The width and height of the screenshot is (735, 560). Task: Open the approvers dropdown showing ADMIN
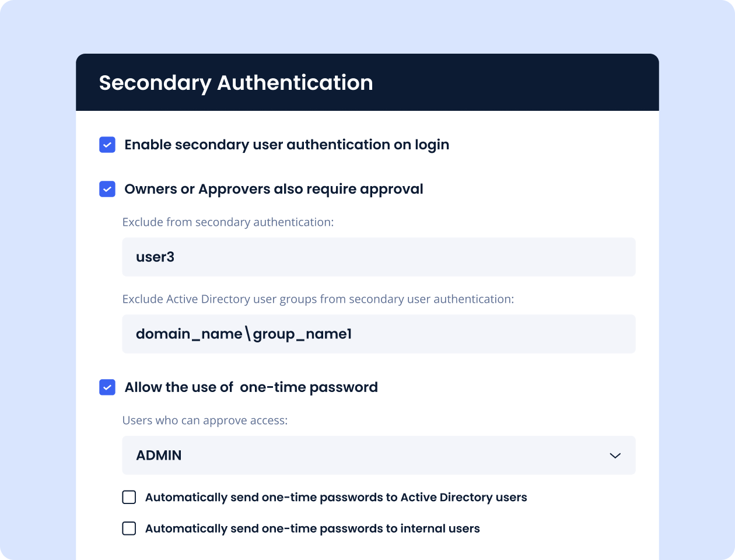click(378, 455)
